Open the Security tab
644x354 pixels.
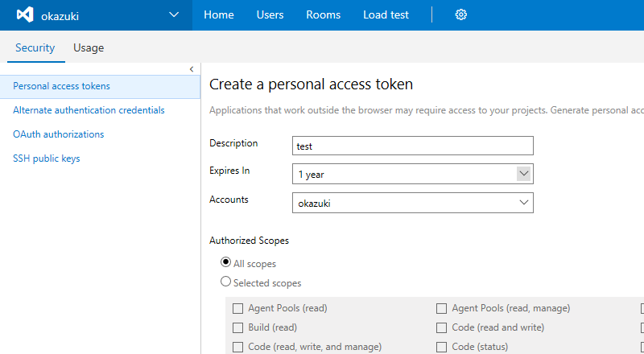(35, 48)
